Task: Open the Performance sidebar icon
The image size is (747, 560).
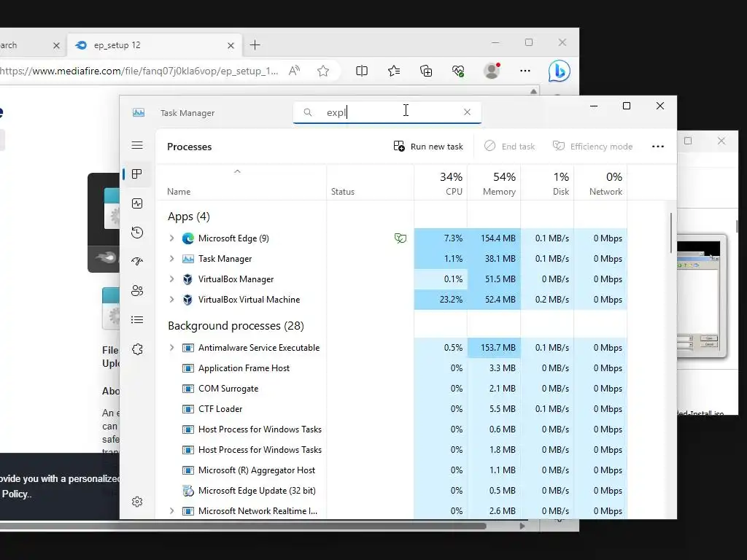Action: click(137, 204)
